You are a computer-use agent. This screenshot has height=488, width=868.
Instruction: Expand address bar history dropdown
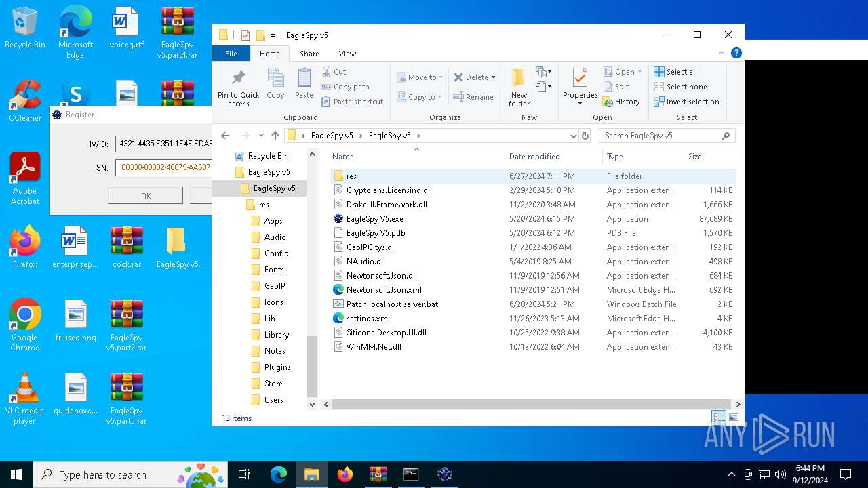[574, 136]
